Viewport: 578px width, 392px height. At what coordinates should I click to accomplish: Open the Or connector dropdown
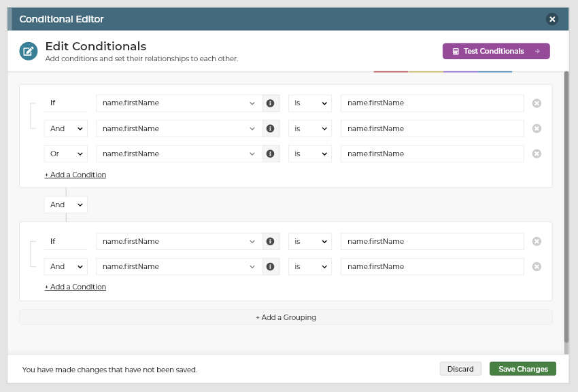point(65,154)
